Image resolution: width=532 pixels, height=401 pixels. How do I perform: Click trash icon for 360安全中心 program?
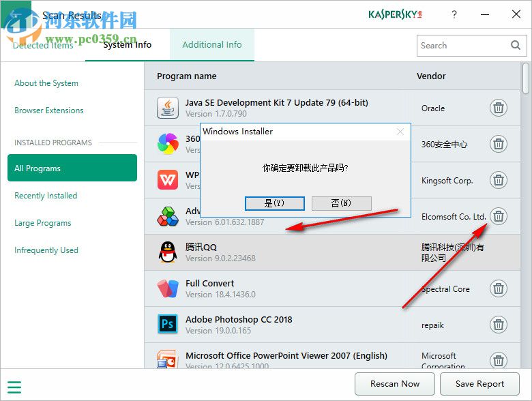click(x=498, y=144)
